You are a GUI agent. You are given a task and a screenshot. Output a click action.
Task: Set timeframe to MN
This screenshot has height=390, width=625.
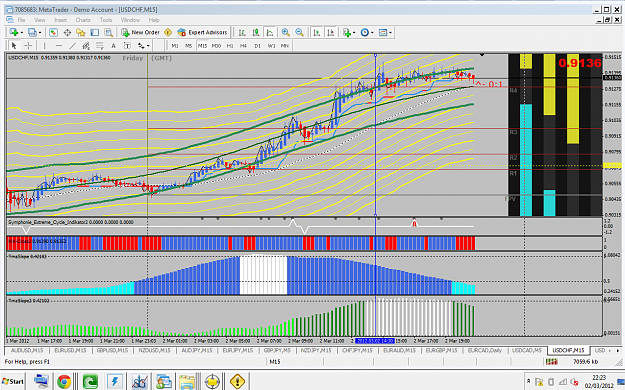pos(285,46)
